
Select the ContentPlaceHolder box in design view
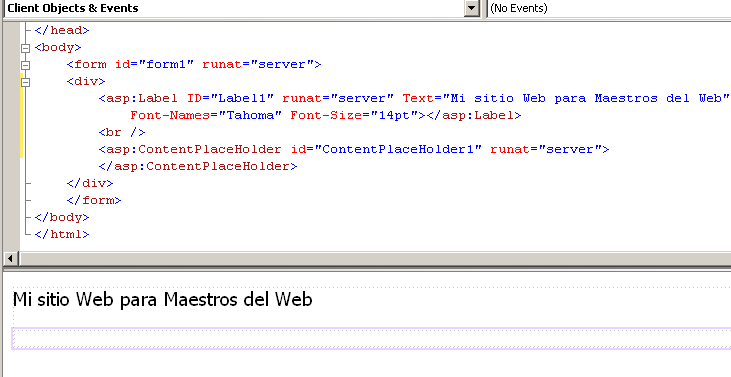[371, 338]
